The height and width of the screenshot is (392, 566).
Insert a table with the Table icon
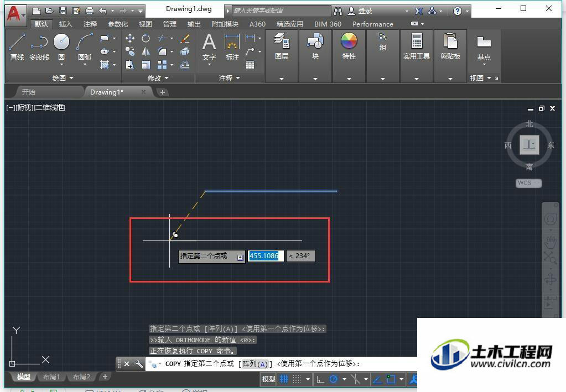coord(250,65)
